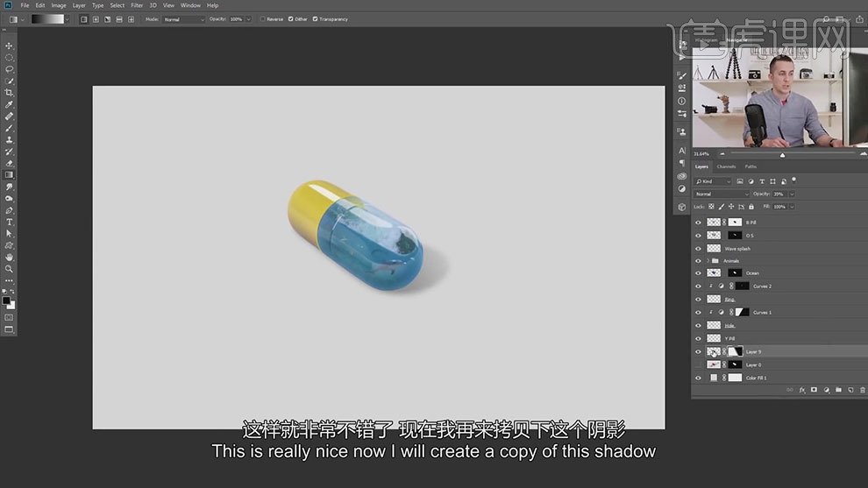The width and height of the screenshot is (868, 488).
Task: Select the Eraser tool
Action: pos(9,163)
